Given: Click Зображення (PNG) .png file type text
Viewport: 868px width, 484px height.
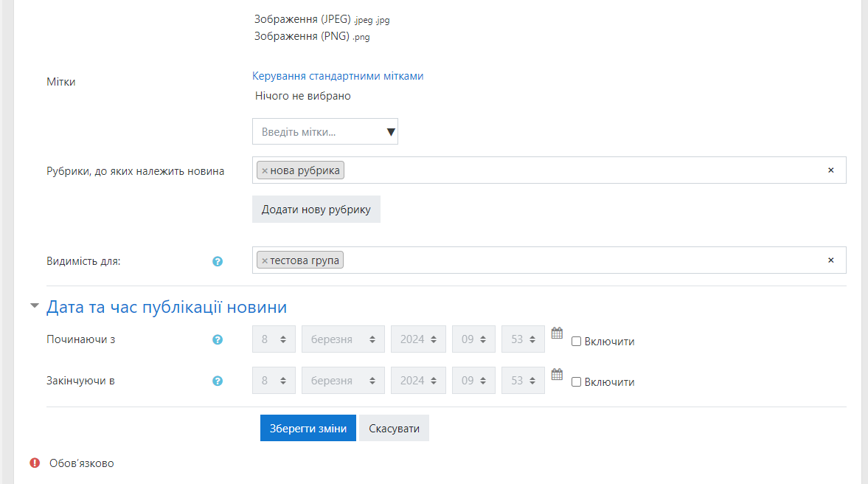Looking at the screenshot, I should (x=312, y=37).
